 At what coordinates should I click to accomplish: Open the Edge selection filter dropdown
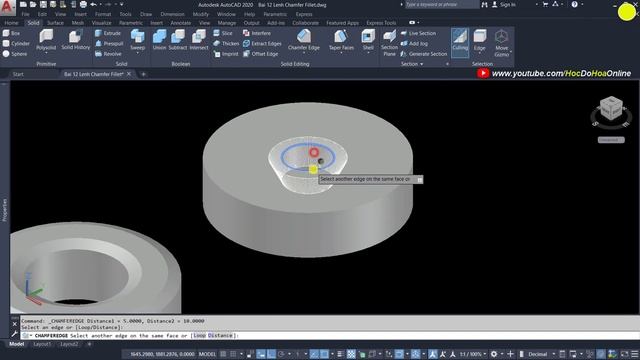click(480, 53)
